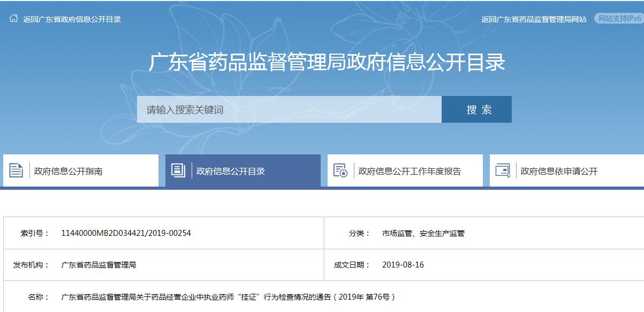Viewport: 644px width, 312px height.
Task: Click publisher value 广东省药品监督管理局 in the table
Action: click(99, 265)
